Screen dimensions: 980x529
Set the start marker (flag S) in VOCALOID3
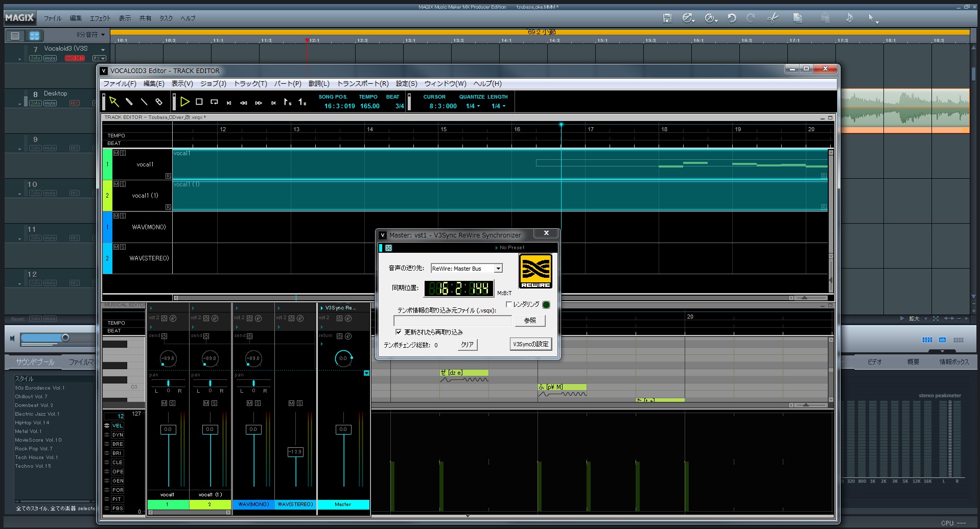point(288,102)
